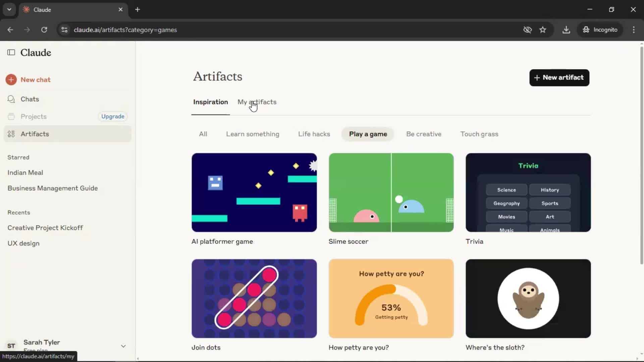This screenshot has height=362, width=644.
Task: Click the ST profile avatar
Action: (11, 346)
